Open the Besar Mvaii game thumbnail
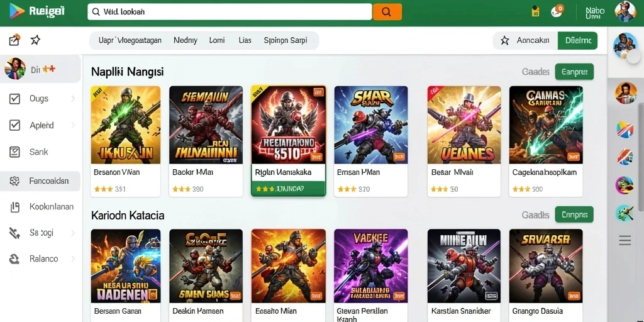644x322 pixels. coord(464,125)
